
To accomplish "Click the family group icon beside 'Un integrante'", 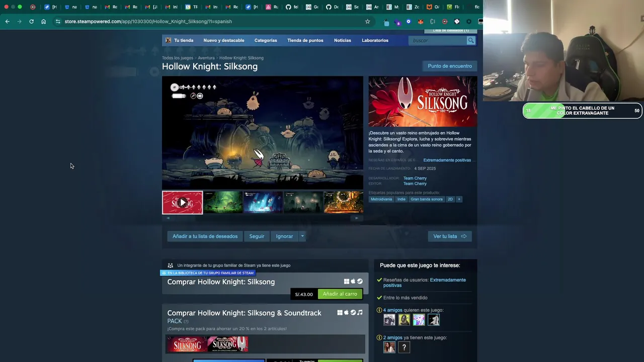I will click(x=170, y=265).
